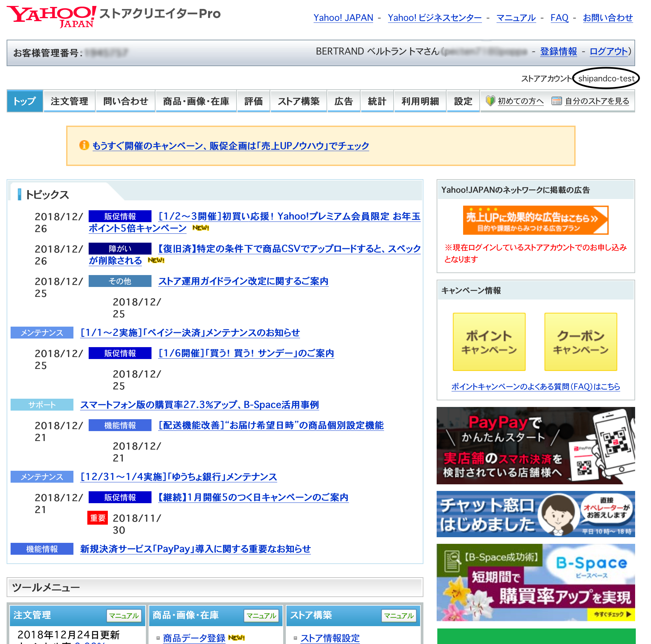Open 買う!買う!サンデー topic link
This screenshot has height=644, width=651.
[246, 353]
